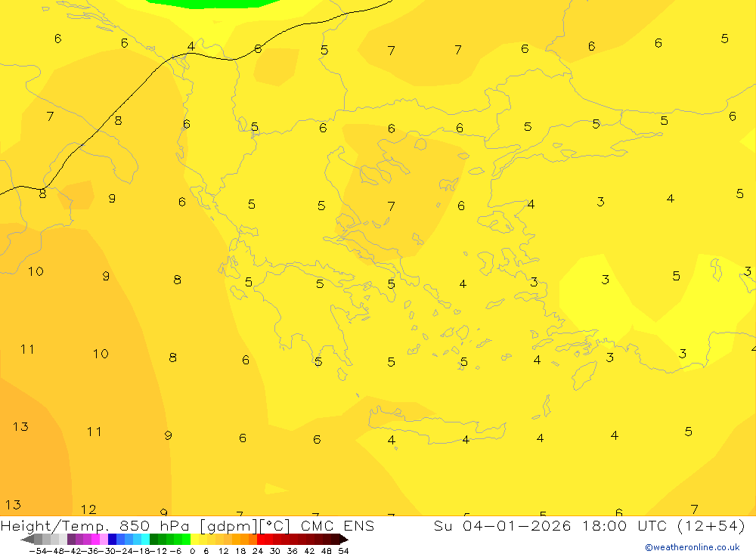Viewport: 756px width, 554px height.
Task: Click the '12' temperature value on the map
Action: [x=88, y=509]
